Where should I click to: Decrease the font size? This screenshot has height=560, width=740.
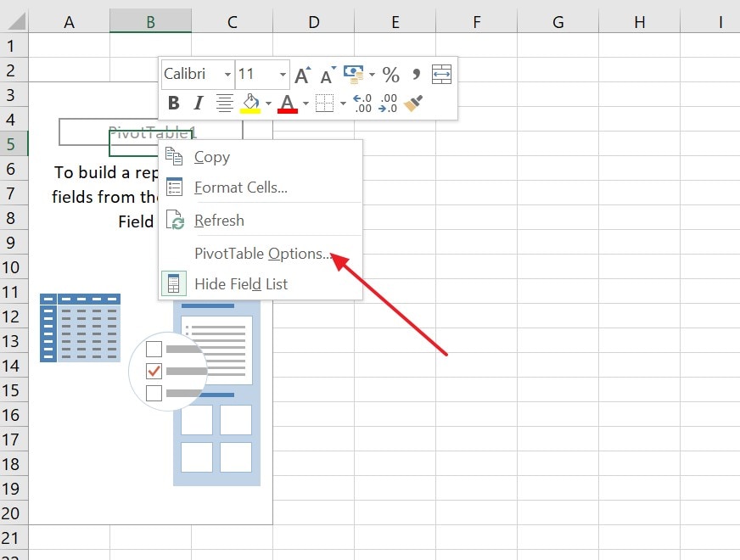[x=326, y=76]
